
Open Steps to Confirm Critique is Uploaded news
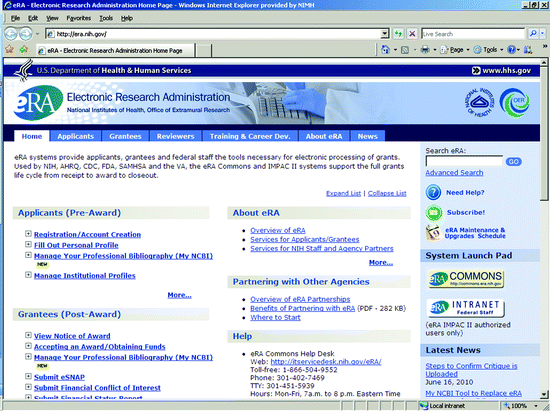(x=471, y=370)
